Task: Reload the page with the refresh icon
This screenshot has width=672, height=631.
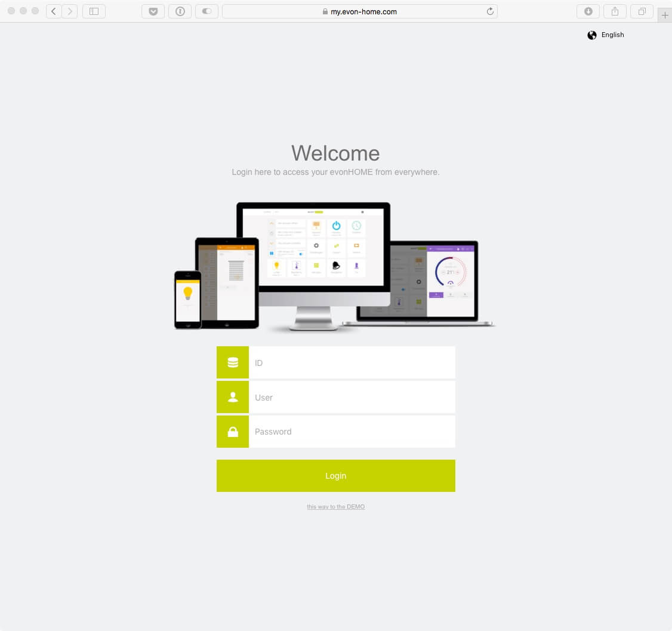Action: tap(489, 11)
